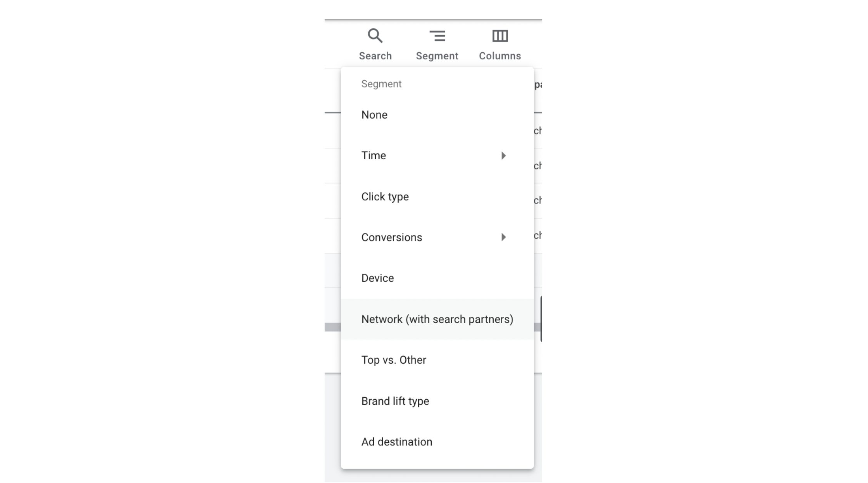This screenshot has height=483, width=868.
Task: Select the Top vs. Other segment
Action: point(394,359)
